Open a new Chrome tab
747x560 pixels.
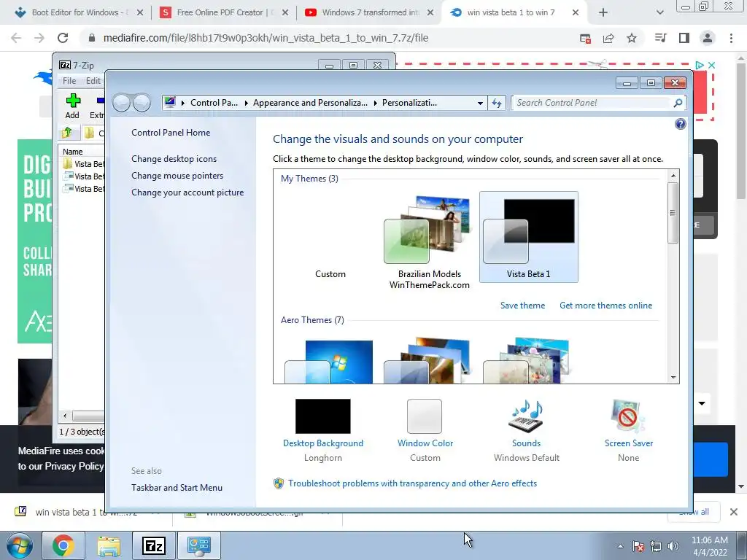click(x=603, y=12)
